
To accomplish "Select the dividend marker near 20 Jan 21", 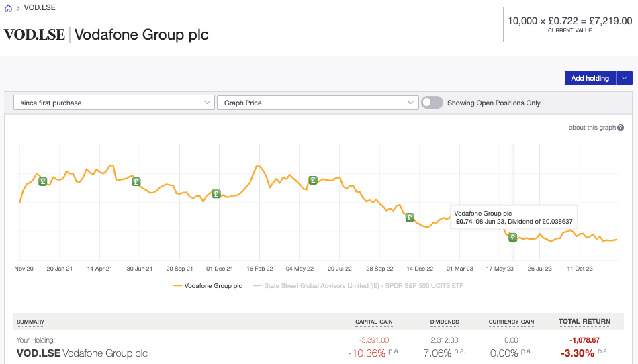I will [x=43, y=181].
